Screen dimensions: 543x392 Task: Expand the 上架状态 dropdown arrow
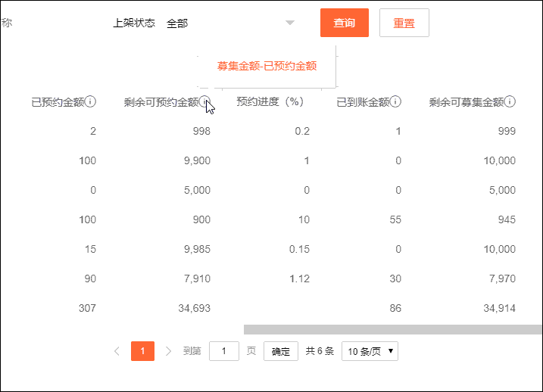point(289,23)
